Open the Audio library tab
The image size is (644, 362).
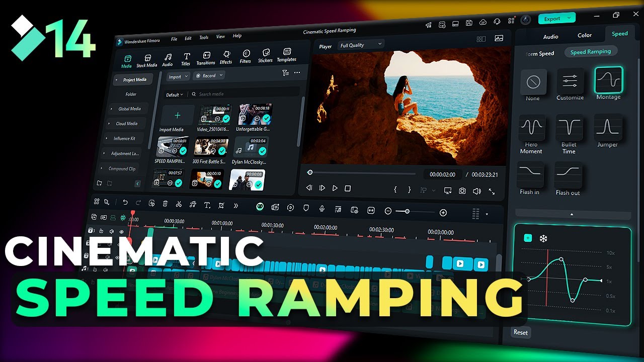[x=168, y=60]
